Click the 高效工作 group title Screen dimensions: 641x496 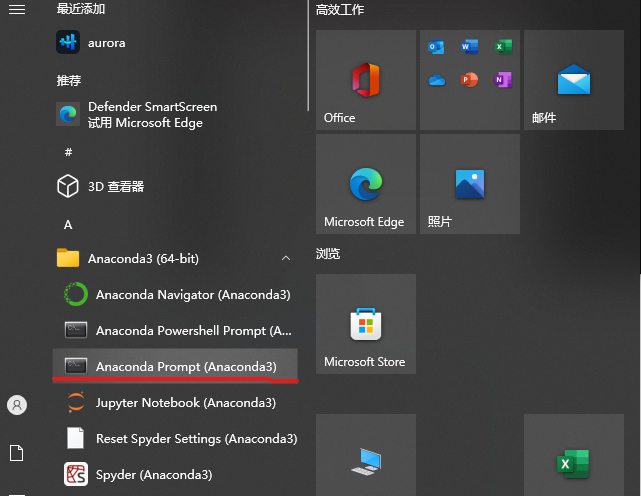tap(340, 9)
